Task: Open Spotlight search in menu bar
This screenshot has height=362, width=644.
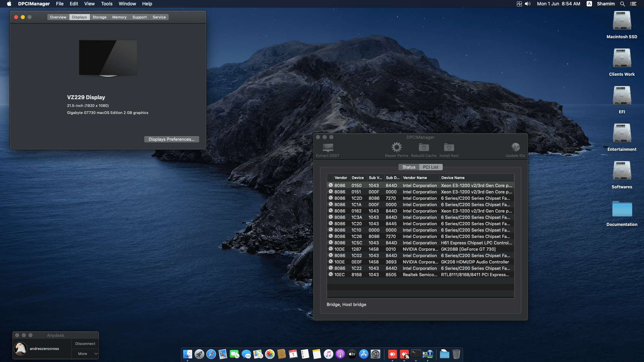Action: [x=622, y=4]
